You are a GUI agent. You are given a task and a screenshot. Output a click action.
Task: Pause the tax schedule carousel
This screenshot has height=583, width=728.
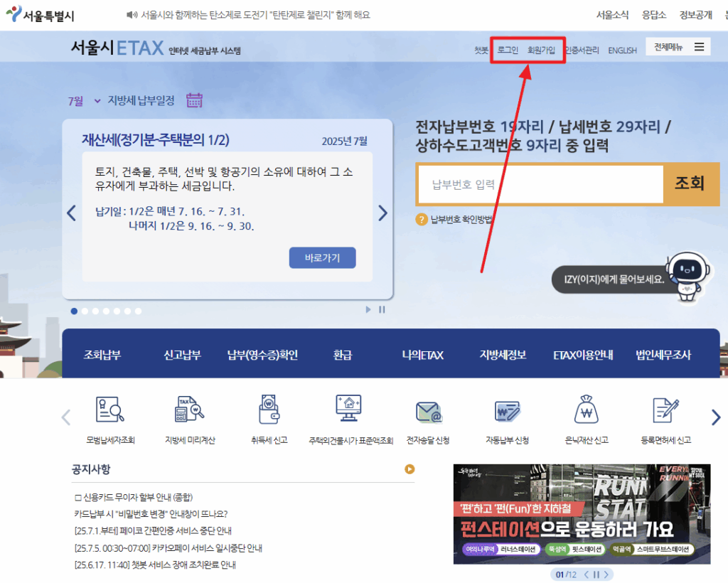click(382, 309)
